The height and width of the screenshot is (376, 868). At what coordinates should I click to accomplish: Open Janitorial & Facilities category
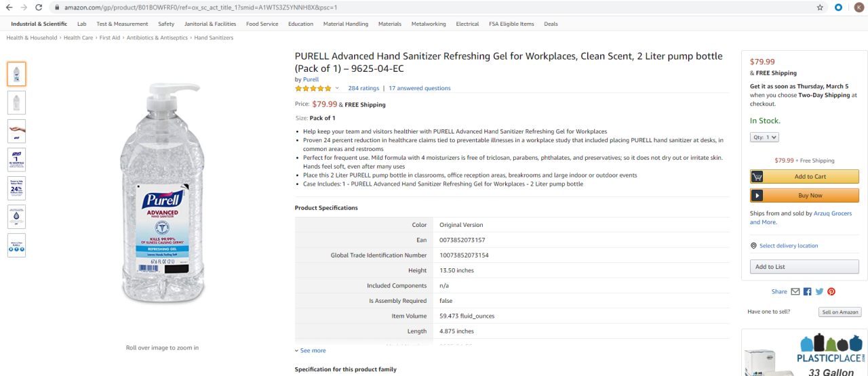(x=210, y=24)
